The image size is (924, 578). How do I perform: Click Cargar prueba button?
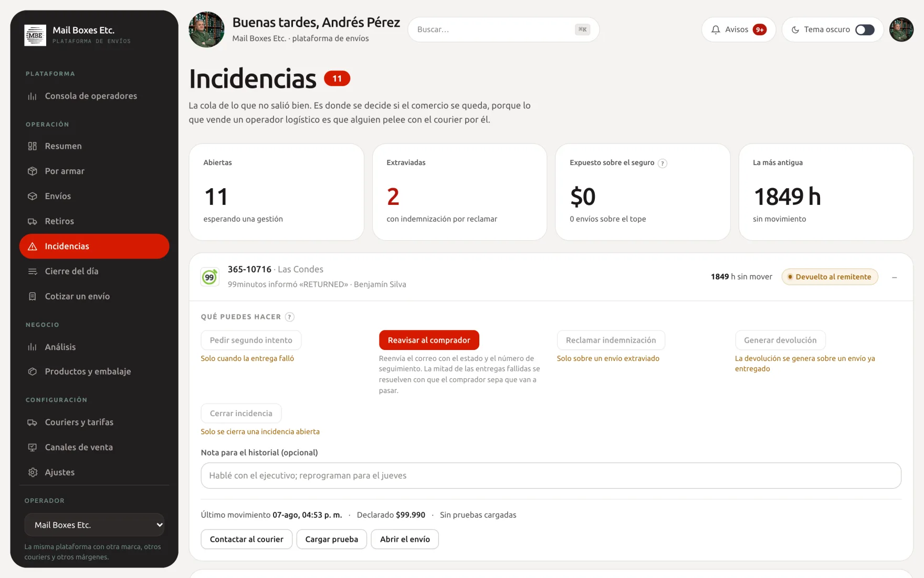coord(332,539)
